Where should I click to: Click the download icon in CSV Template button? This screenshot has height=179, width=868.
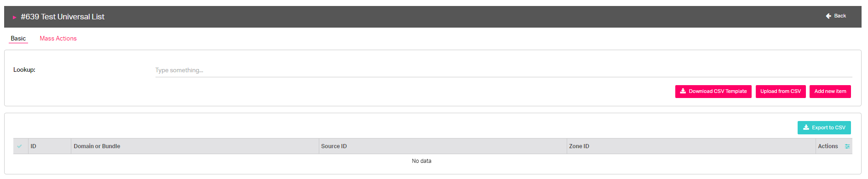coord(683,91)
